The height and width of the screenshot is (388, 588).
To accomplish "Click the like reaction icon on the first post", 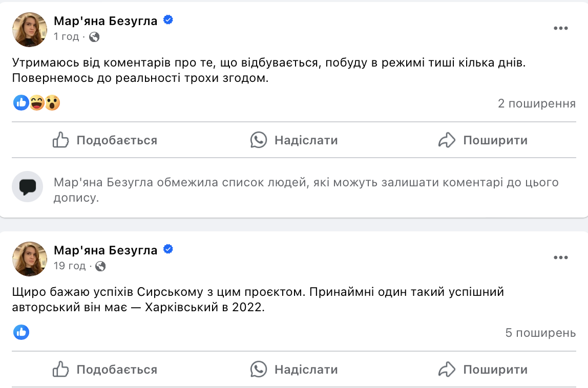I will coord(21,103).
